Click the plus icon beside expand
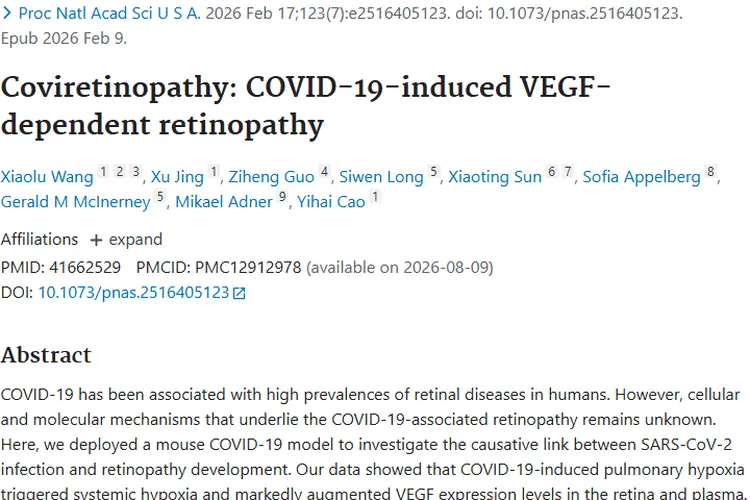Viewport: 750px width, 500px height. pos(96,240)
